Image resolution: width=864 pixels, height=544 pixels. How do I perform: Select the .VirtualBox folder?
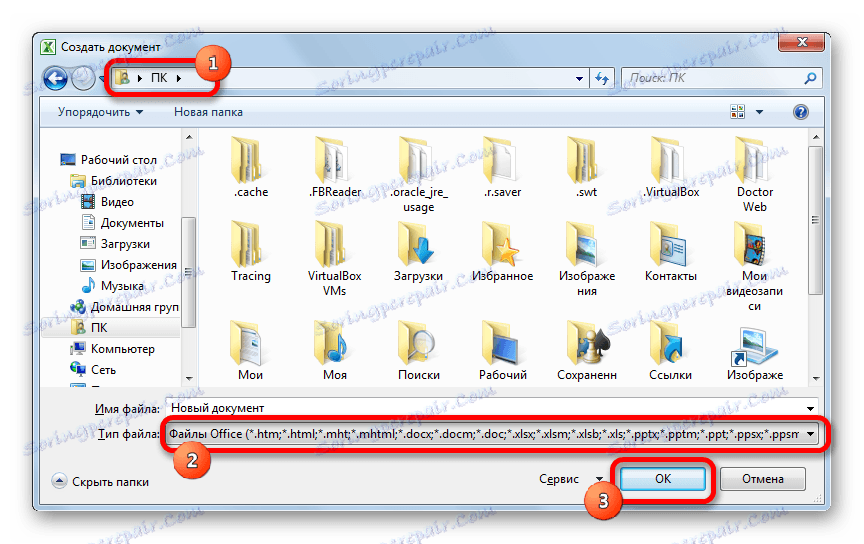click(x=671, y=168)
